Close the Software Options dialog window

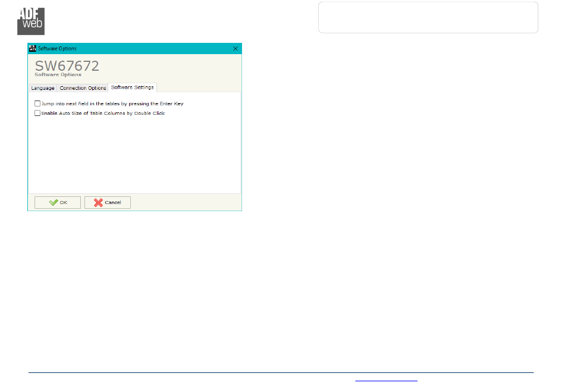click(236, 48)
